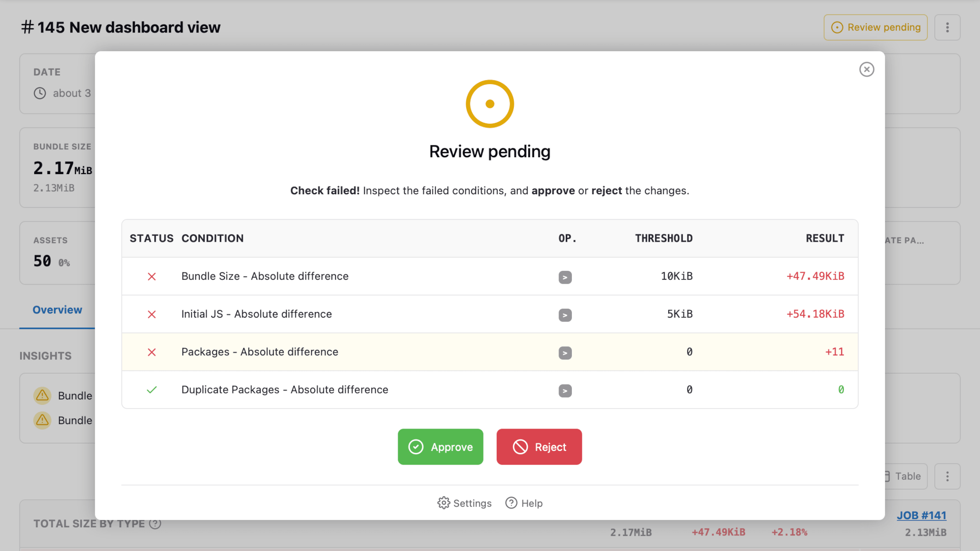This screenshot has height=551, width=980.
Task: Click the red X status for Initial JS condition
Action: pyautogui.click(x=151, y=314)
